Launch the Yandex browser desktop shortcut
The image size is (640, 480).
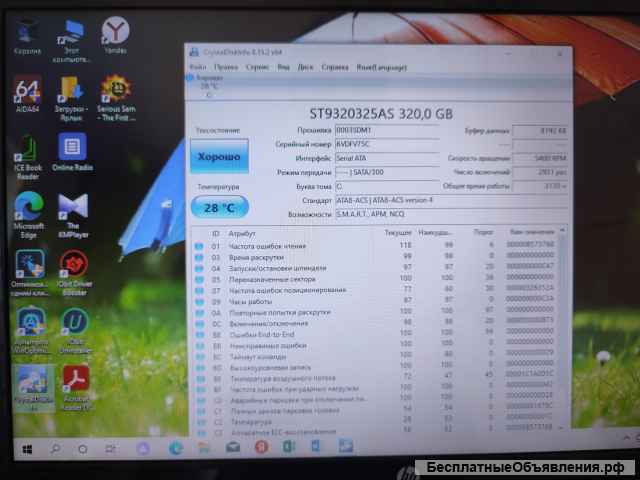tap(116, 36)
